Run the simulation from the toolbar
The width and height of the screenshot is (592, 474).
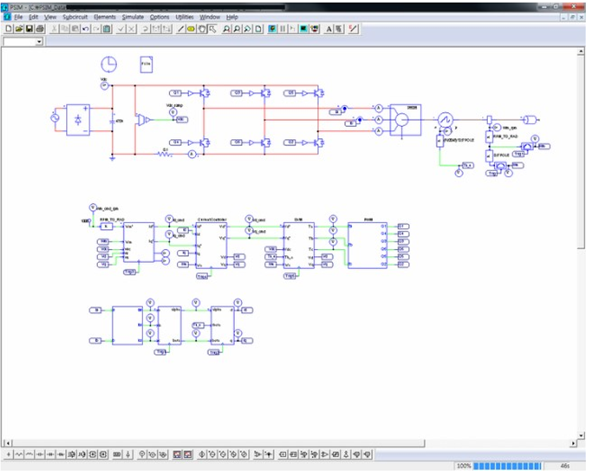(272, 29)
